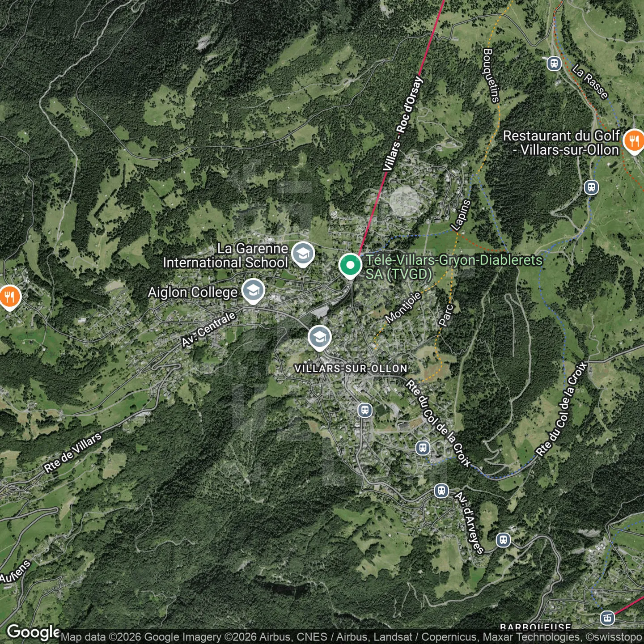Viewport: 644px width, 644px height.
Task: Click the train station icon beside La Rasse
Action: [x=554, y=64]
